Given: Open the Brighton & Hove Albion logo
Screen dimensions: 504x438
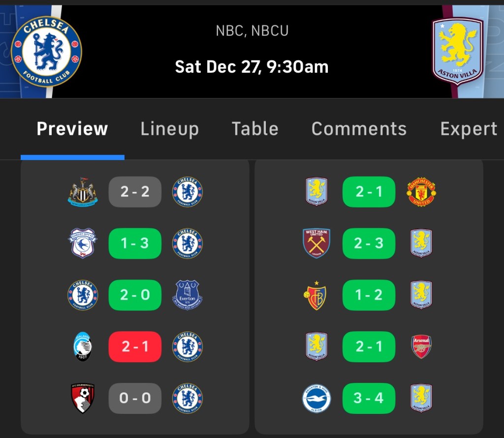Looking at the screenshot, I should 316,398.
